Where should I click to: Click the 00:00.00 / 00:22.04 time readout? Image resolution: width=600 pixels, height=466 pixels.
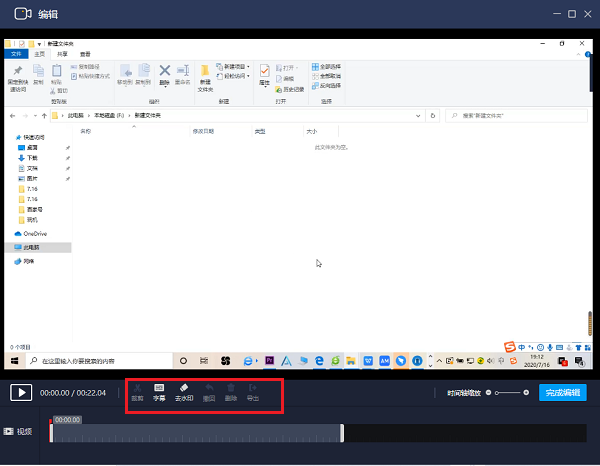point(73,393)
